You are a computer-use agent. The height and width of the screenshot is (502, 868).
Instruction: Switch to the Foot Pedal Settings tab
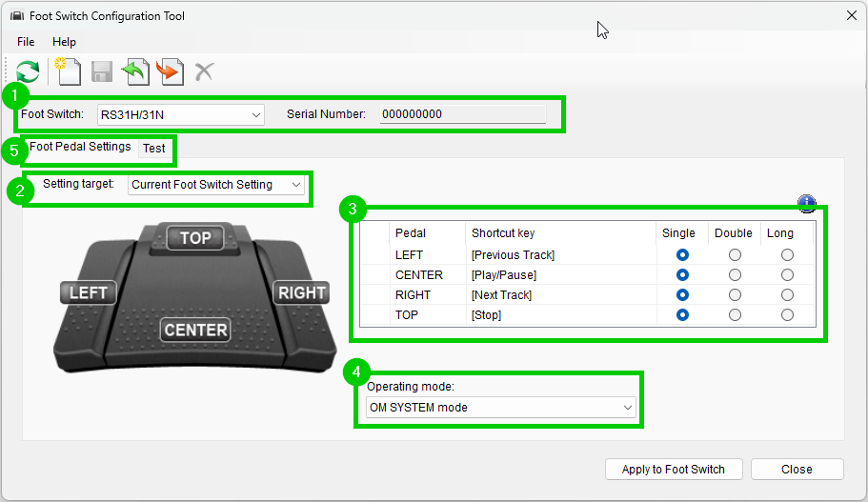80,147
